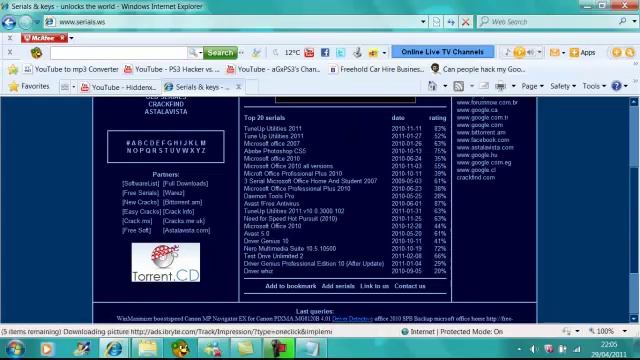This screenshot has height=360, width=640.
Task: Open the Page menu
Action: 532,86
